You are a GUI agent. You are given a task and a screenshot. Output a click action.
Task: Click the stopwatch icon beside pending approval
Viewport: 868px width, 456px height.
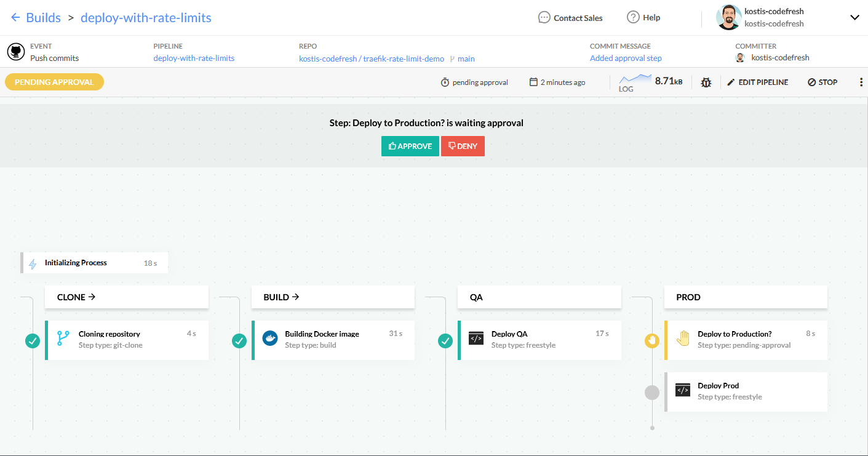[445, 82]
